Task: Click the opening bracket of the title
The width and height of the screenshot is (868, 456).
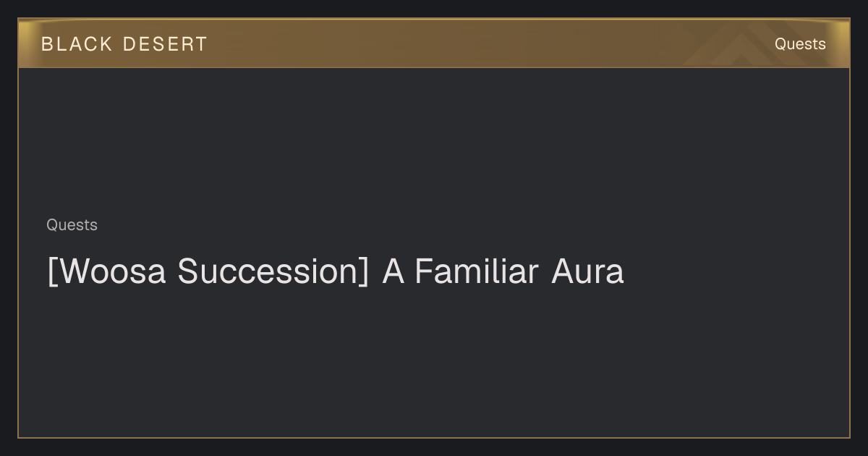Action: (x=52, y=272)
